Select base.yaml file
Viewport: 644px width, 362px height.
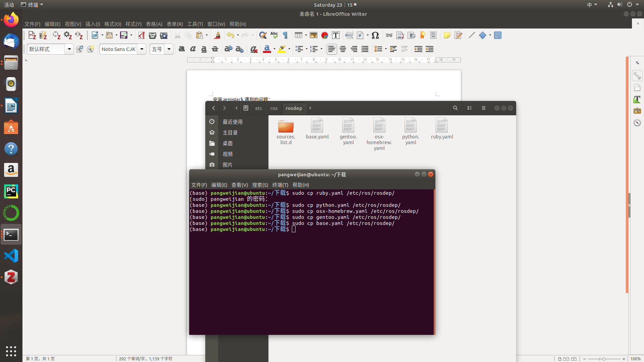click(x=317, y=129)
